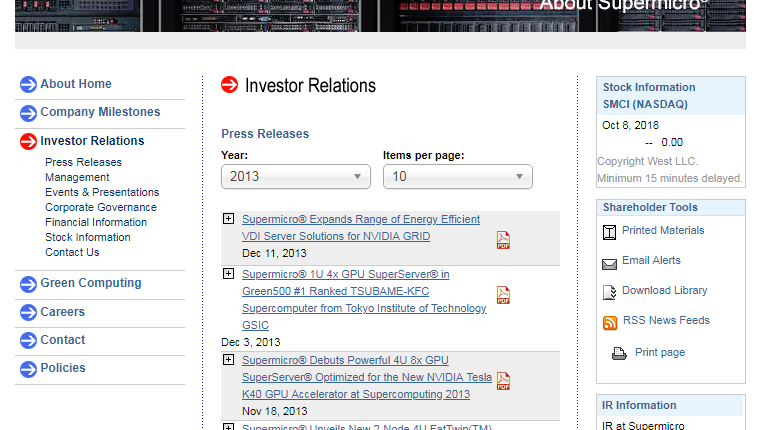Screen dimensions: 759x430
Task: Expand the 4U 8x GPU SuperServer entry
Action: pos(228,359)
